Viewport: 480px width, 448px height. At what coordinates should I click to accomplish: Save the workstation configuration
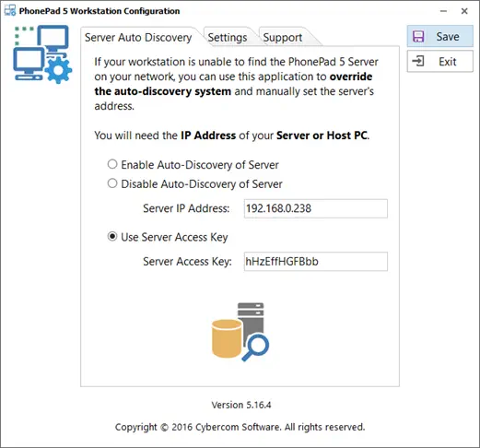440,36
